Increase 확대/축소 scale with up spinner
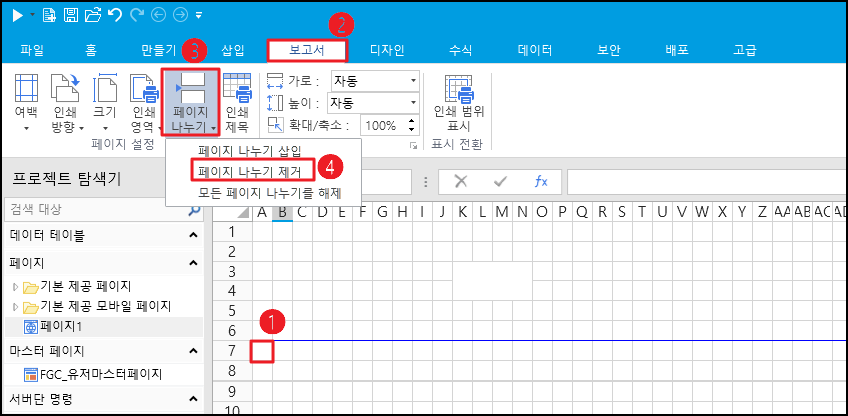The height and width of the screenshot is (416, 848). pyautogui.click(x=411, y=121)
